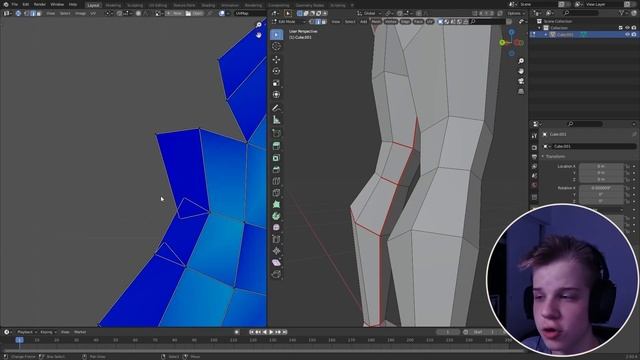Select the Transform tool
The height and width of the screenshot is (360, 640).
(276, 95)
